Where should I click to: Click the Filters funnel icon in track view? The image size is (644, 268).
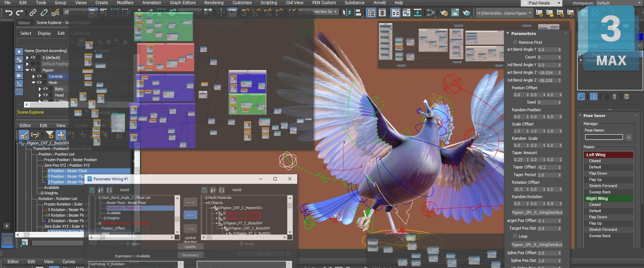[50, 135]
